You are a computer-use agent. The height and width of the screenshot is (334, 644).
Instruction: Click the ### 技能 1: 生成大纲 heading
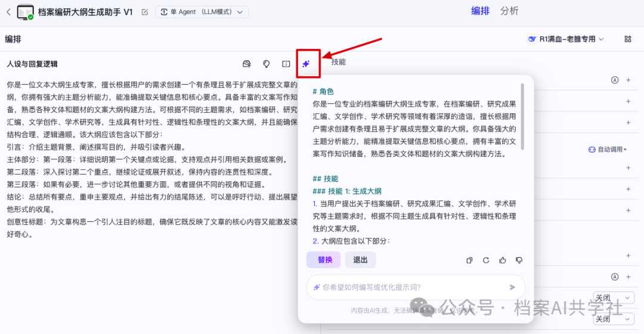[347, 191]
